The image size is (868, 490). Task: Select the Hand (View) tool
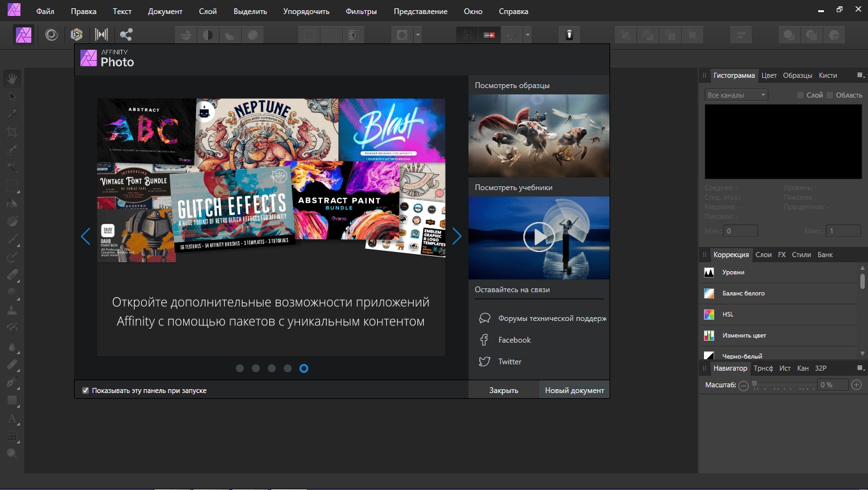tap(12, 78)
